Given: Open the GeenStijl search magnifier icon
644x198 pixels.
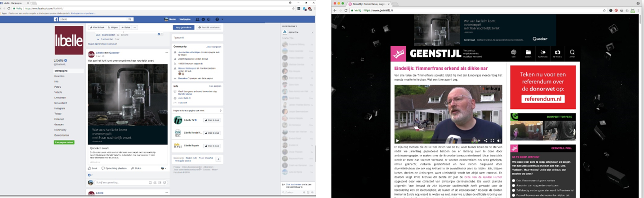Looking at the screenshot, I should coord(572,53).
